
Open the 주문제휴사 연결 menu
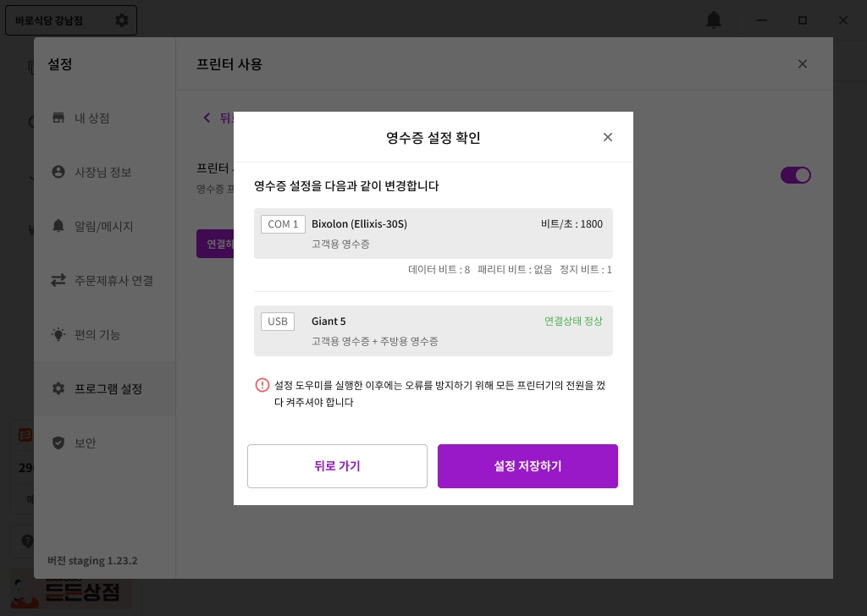(x=113, y=280)
